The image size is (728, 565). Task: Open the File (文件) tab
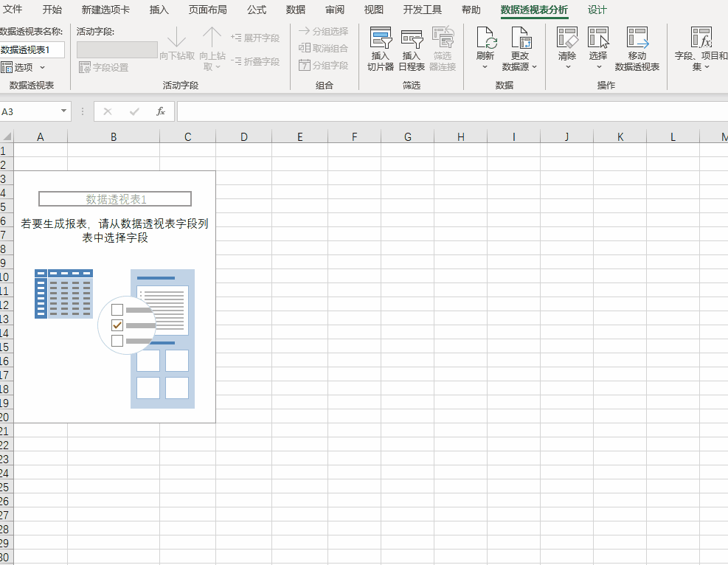pyautogui.click(x=13, y=10)
